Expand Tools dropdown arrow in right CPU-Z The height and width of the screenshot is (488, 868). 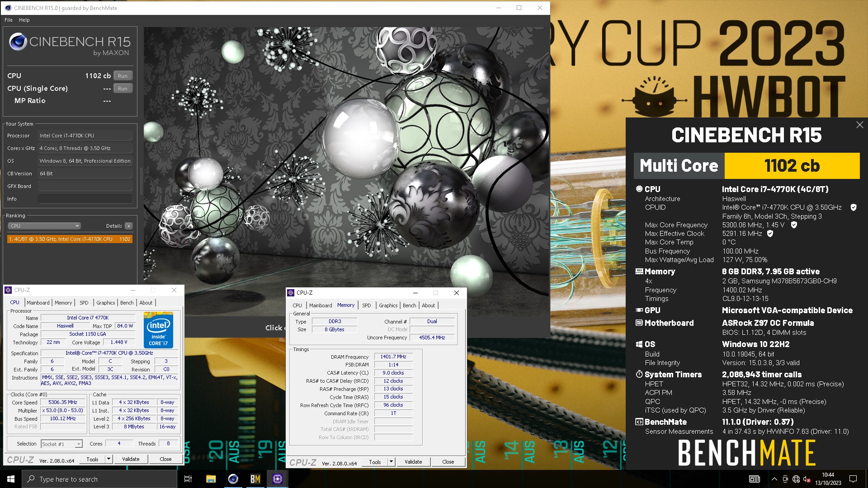(x=391, y=462)
